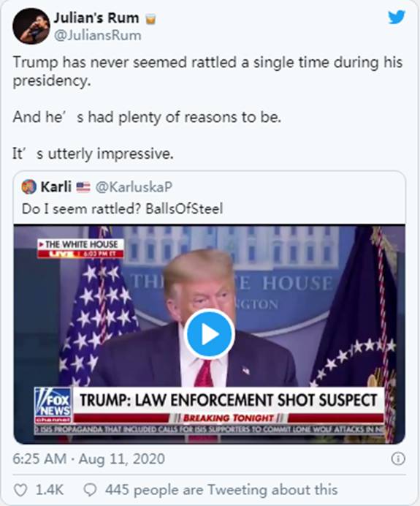Click the 'LAW ENFORCEMENT SHOT SUSPECT' video banner

[228, 400]
